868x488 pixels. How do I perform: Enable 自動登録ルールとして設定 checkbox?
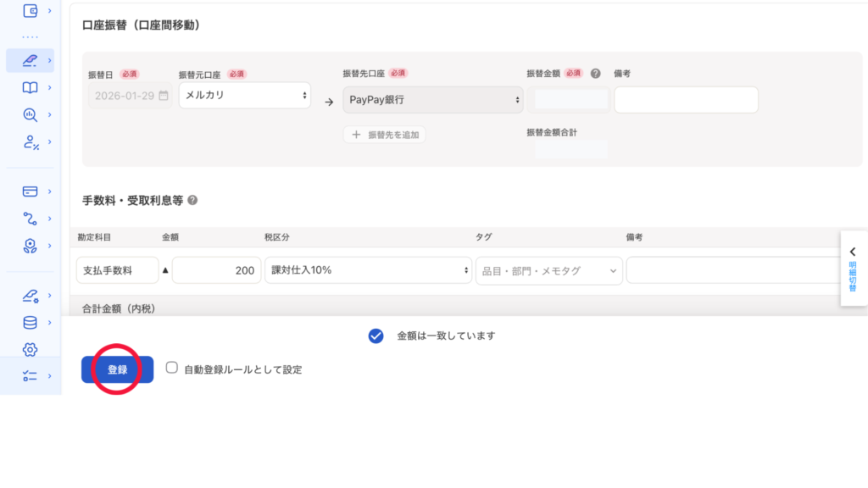pos(172,369)
